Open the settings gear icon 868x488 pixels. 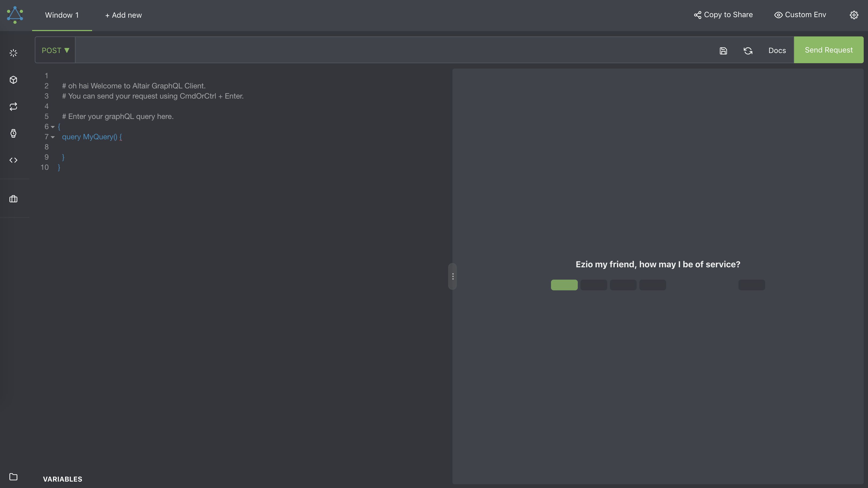point(854,15)
